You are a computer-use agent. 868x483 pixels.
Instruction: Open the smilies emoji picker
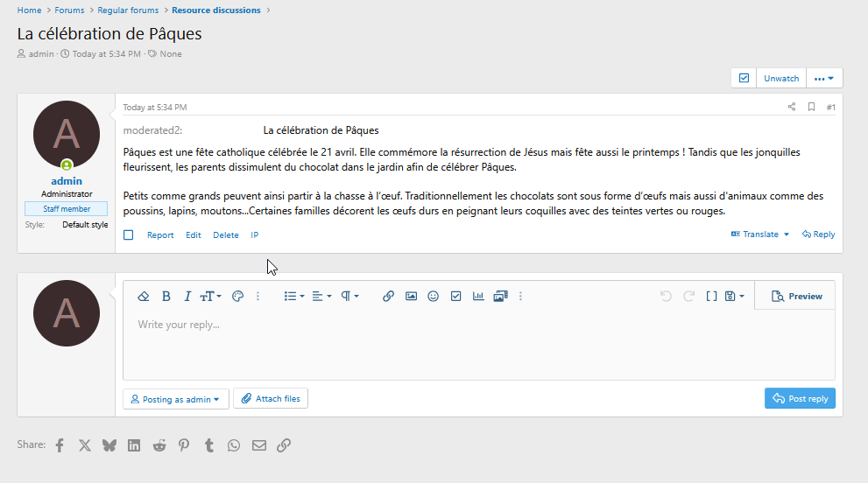[434, 297]
